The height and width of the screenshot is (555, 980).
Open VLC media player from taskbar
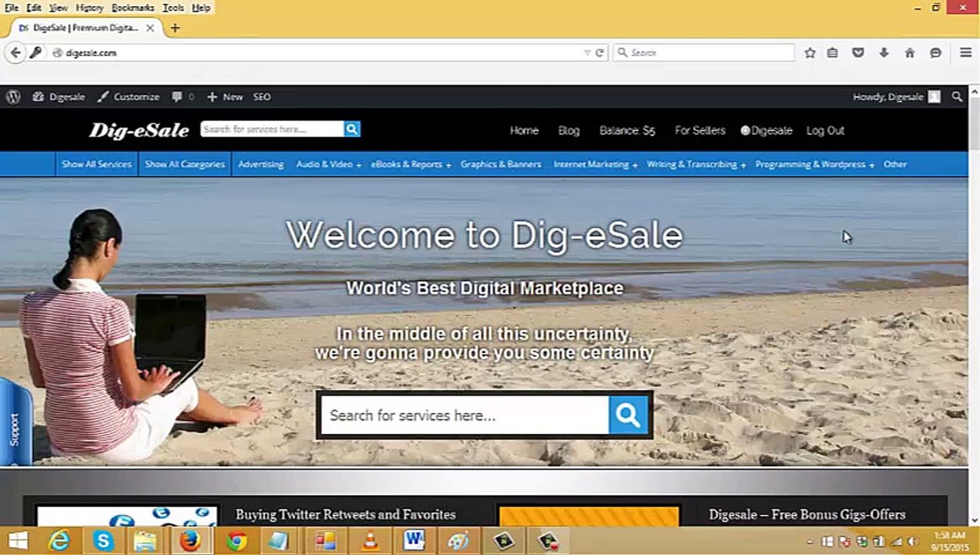click(370, 540)
